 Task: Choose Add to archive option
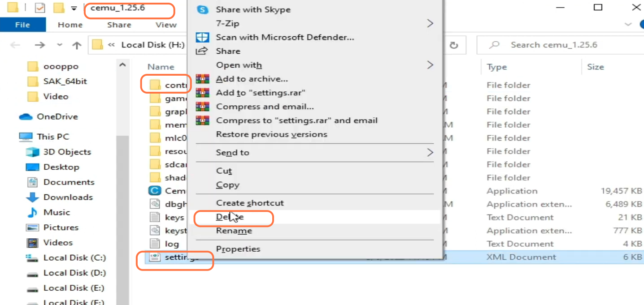point(252,79)
